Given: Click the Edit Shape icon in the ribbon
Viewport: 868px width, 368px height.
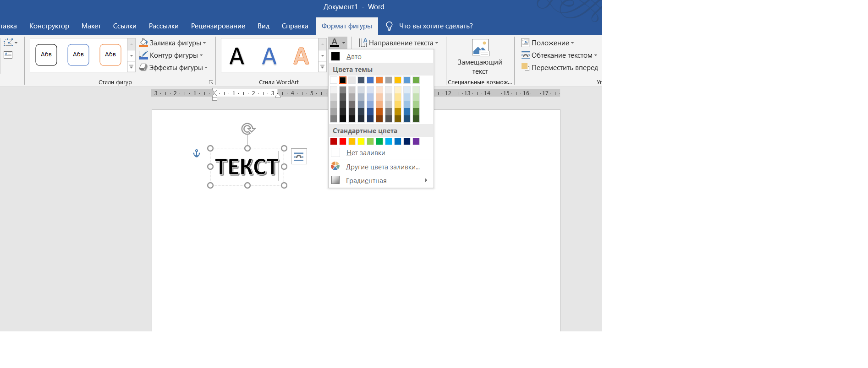Looking at the screenshot, I should click(9, 43).
